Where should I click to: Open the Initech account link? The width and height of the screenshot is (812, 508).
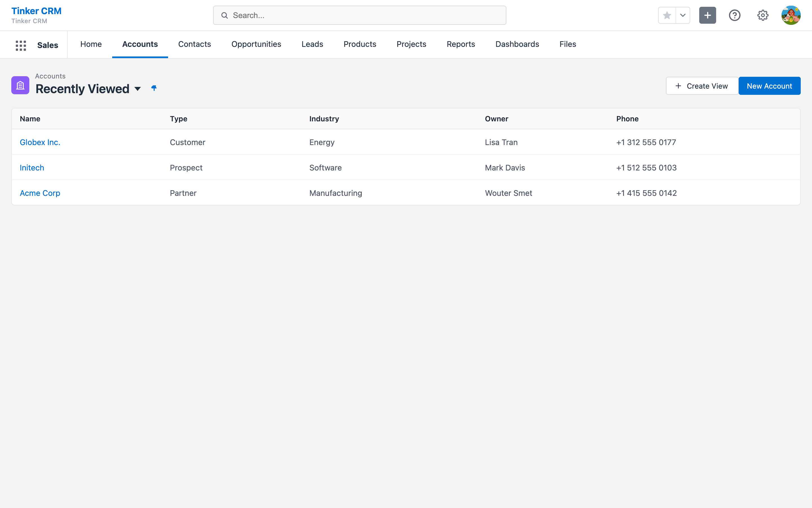32,168
